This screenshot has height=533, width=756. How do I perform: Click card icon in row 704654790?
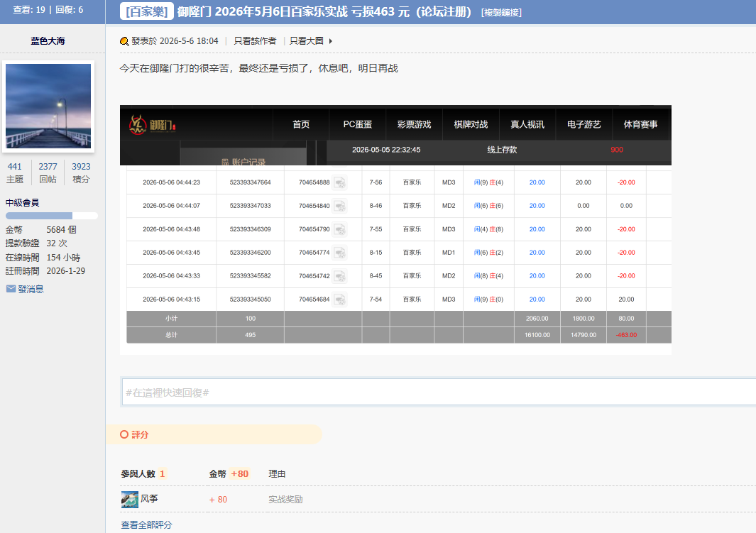(340, 229)
